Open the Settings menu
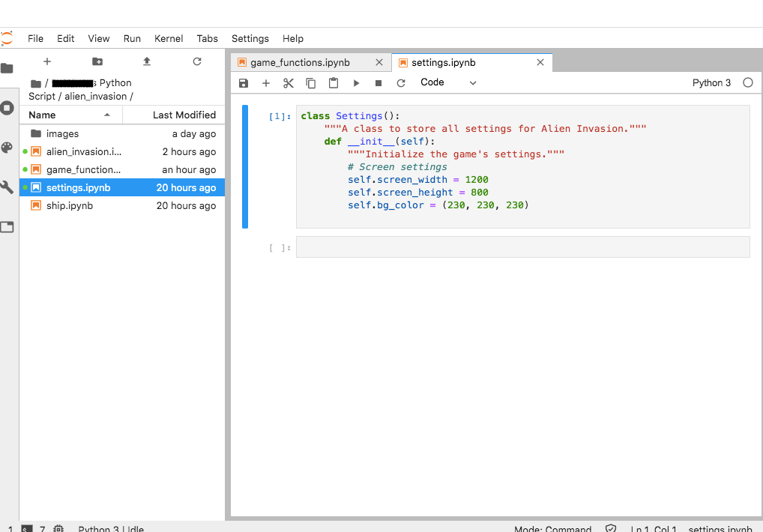This screenshot has height=532, width=763. [x=250, y=38]
